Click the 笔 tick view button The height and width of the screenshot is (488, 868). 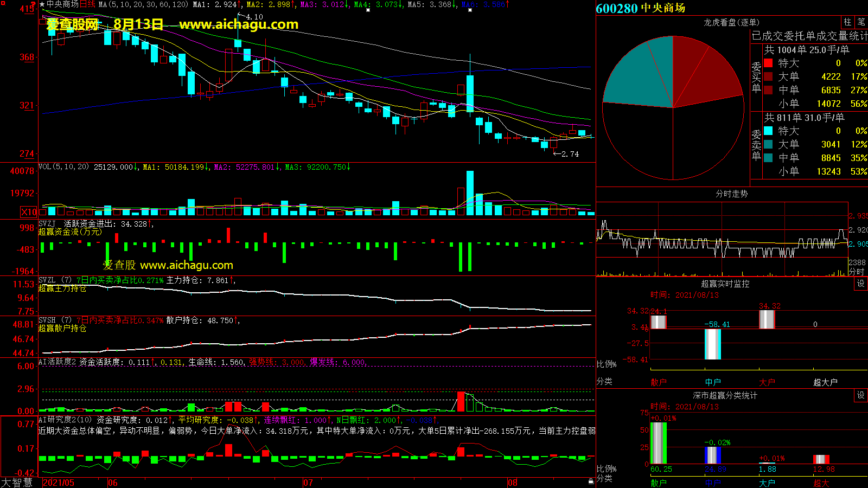(861, 22)
